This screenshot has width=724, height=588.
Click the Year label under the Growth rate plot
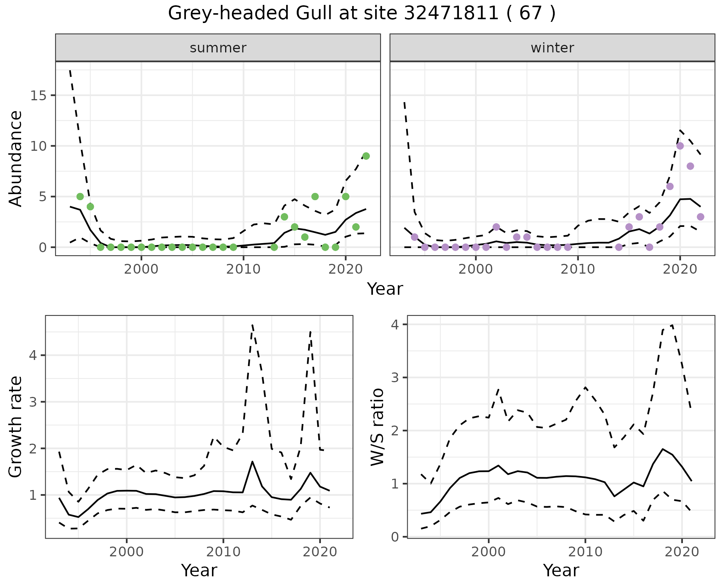click(x=199, y=570)
